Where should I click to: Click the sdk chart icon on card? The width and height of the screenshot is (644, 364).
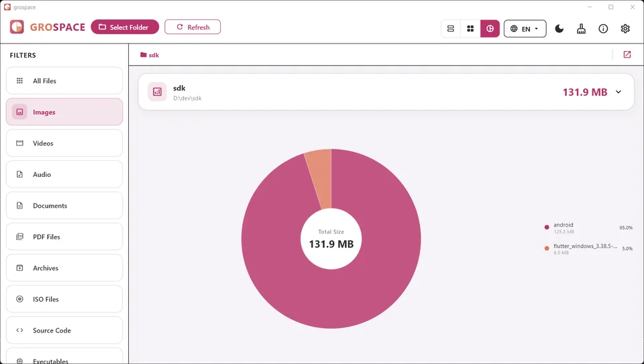(157, 92)
